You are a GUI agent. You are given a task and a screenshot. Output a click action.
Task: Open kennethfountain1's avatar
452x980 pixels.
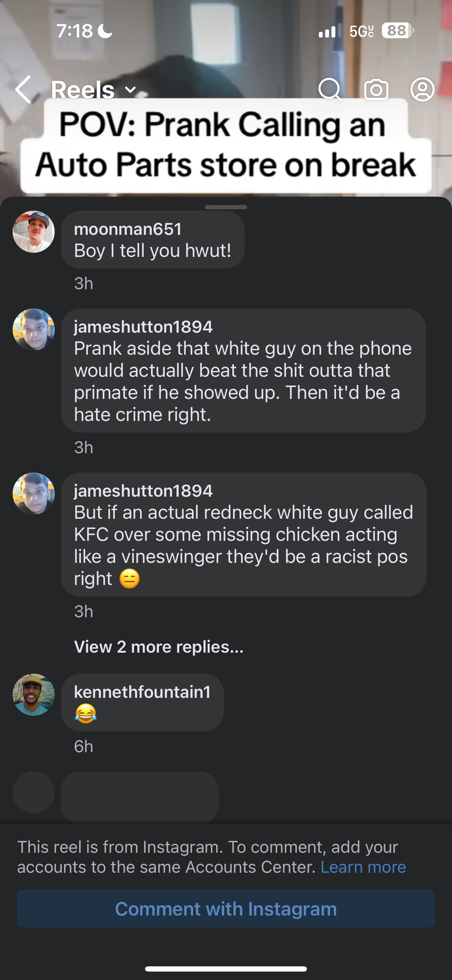click(34, 695)
